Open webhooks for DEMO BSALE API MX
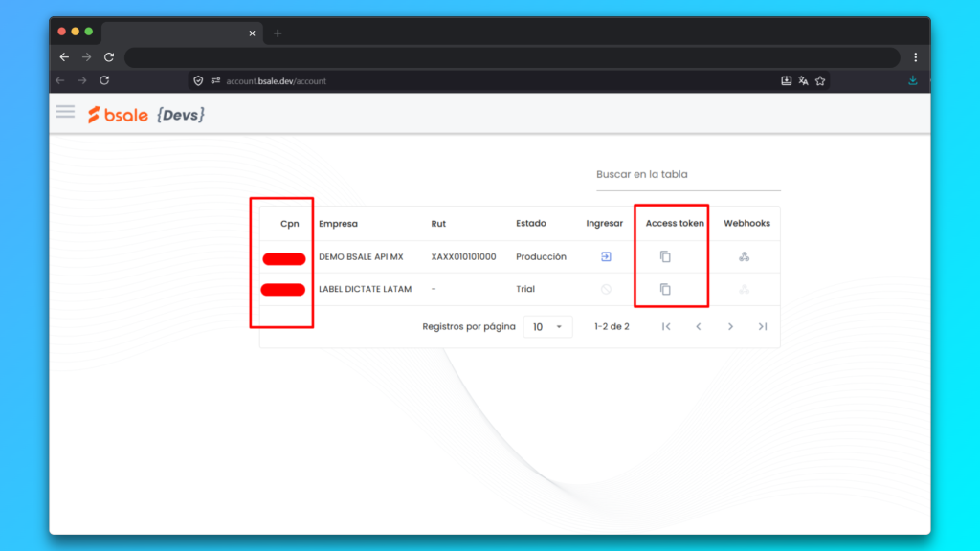The image size is (980, 551). pos(744,256)
